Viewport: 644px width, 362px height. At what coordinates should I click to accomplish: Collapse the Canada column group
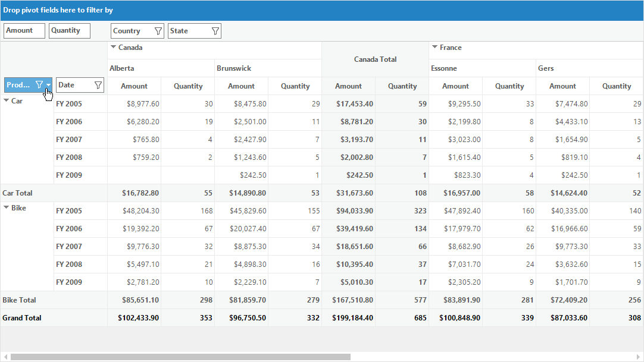pos(113,47)
